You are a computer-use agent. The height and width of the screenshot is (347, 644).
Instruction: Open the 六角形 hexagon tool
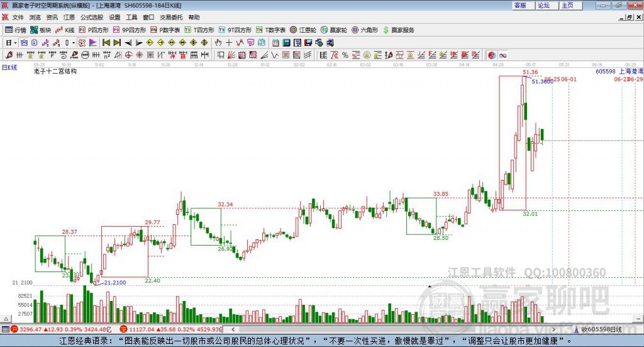point(365,30)
